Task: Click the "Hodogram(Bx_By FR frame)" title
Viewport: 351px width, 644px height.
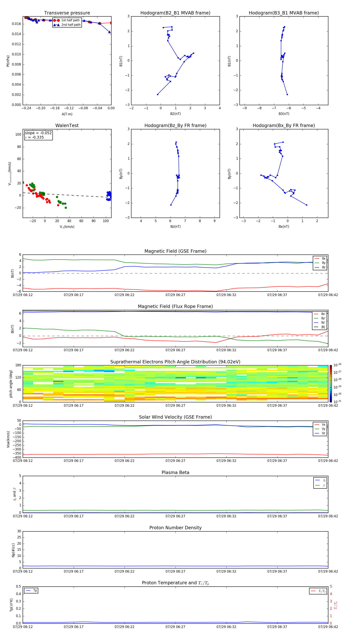Action: (284, 125)
